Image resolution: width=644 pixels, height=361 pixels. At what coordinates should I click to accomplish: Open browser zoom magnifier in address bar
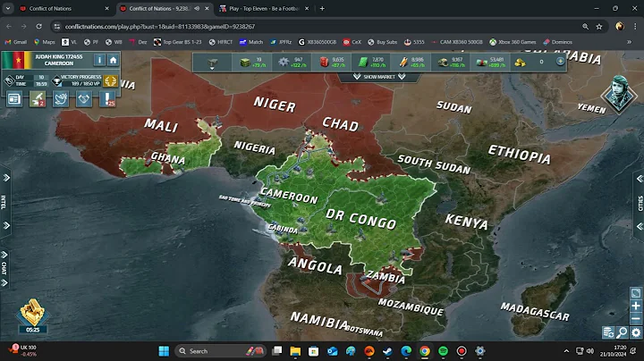[x=585, y=26]
